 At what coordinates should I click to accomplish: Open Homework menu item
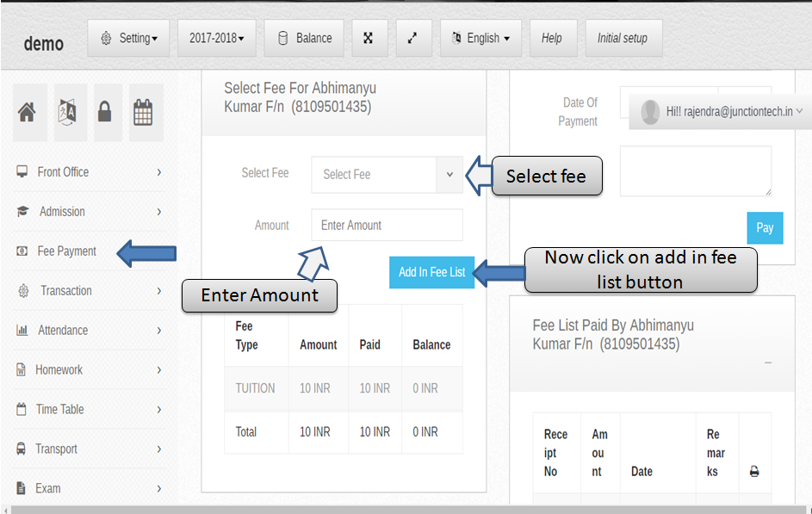(x=89, y=369)
